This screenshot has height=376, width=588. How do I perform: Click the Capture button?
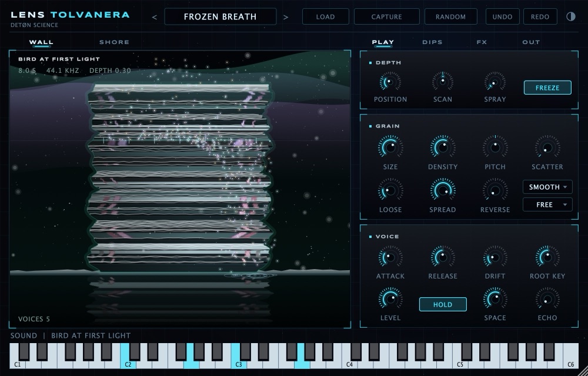pos(387,16)
